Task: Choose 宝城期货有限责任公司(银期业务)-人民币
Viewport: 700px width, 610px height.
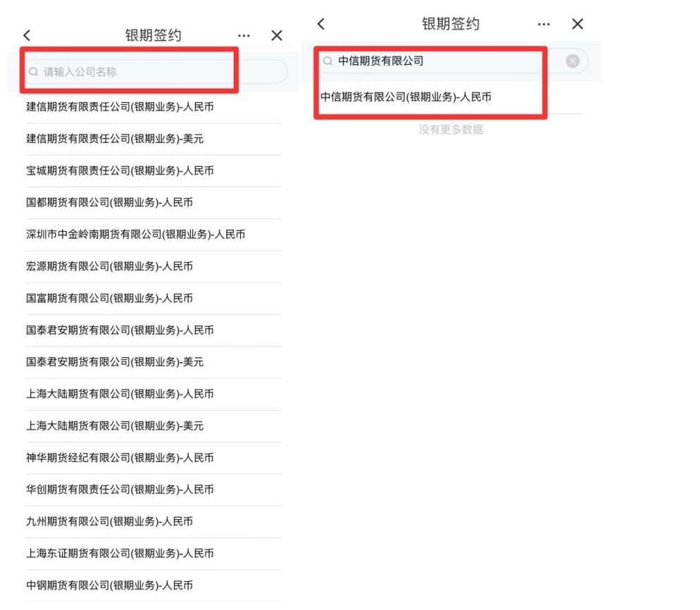Action: click(x=154, y=170)
